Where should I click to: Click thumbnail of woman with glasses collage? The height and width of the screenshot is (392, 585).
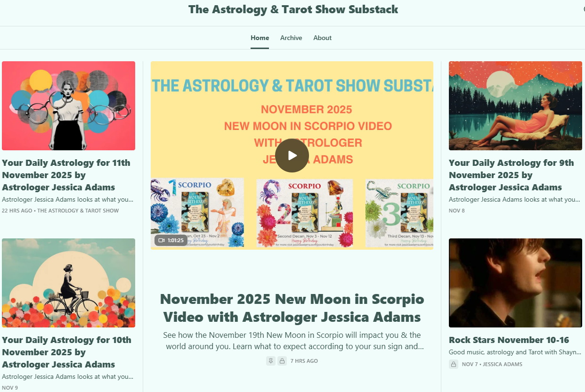69,106
